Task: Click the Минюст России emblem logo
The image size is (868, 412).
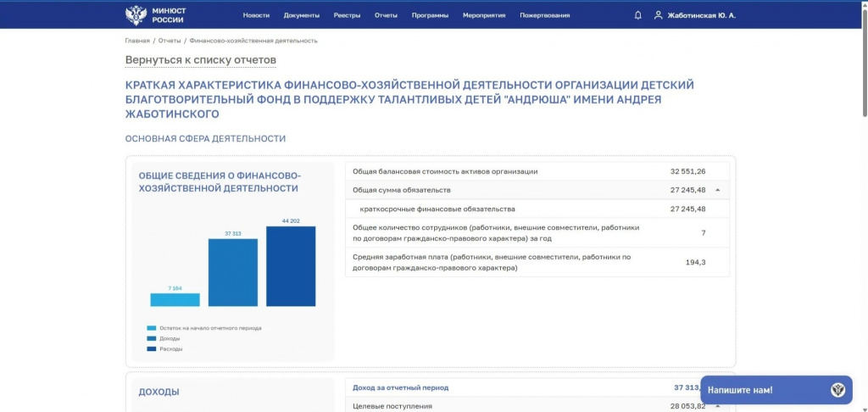Action: tap(135, 15)
